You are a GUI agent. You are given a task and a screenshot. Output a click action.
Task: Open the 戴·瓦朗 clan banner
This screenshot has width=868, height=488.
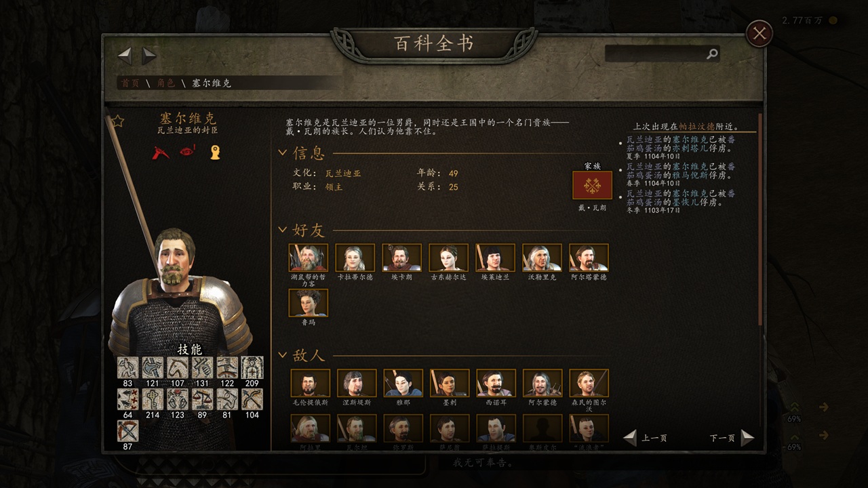pos(592,185)
